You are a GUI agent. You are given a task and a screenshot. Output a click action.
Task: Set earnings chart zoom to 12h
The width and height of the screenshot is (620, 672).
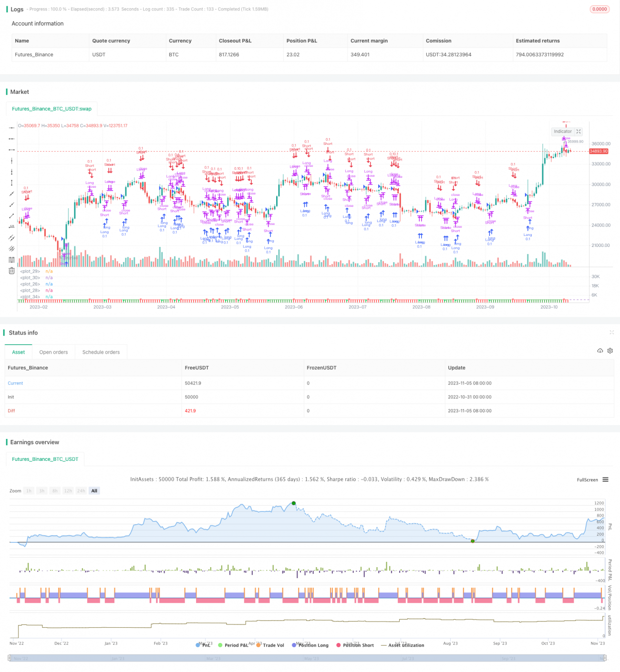(68, 491)
